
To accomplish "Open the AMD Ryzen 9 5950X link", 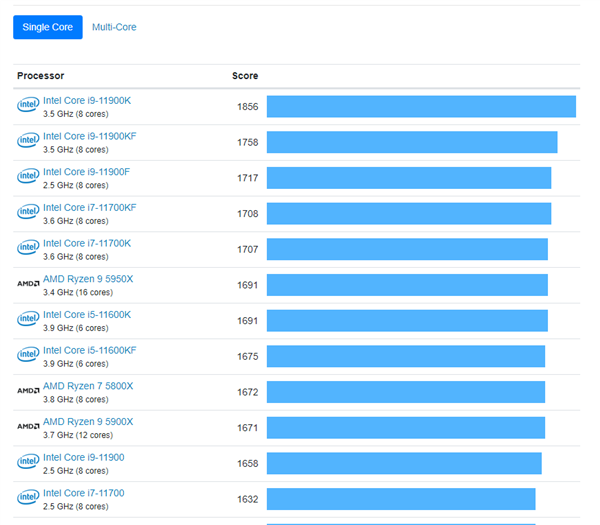I will point(88,279).
